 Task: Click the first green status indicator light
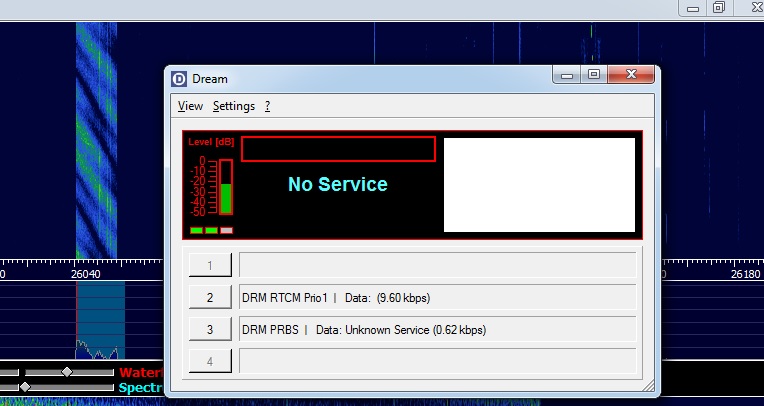coord(196,230)
